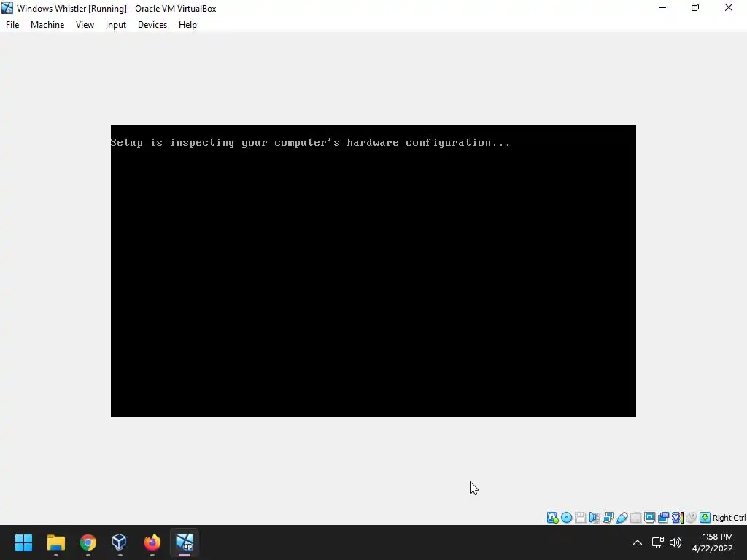This screenshot has width=747, height=560.
Task: Click the network adapters status icon
Action: [x=608, y=518]
